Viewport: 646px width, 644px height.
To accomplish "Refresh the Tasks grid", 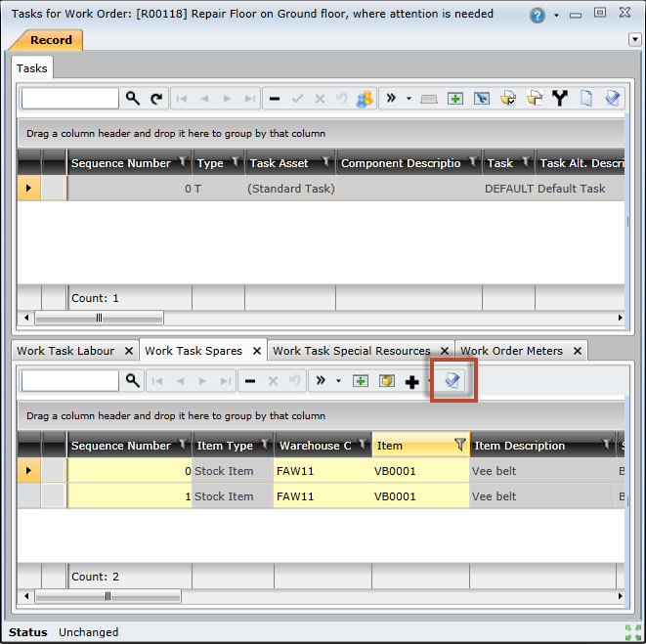I will coord(157,99).
